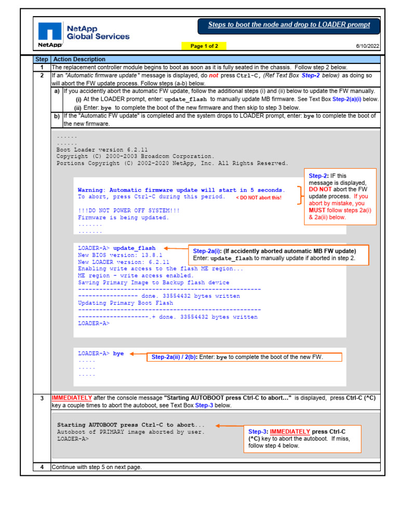Select the row text 'The replacement controller module begins to boot'
Image resolution: width=399 pixels, height=532 pixels.
[x=199, y=68]
